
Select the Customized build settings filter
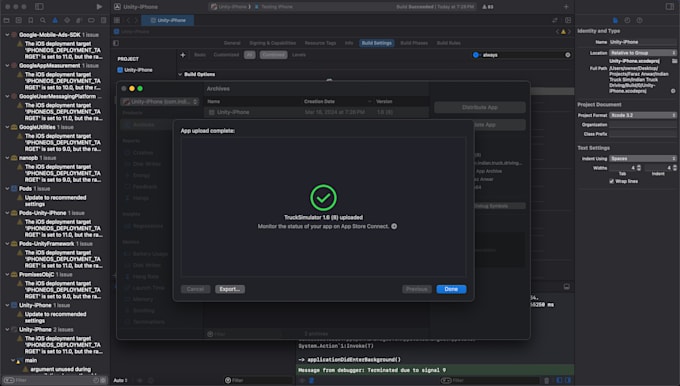pos(226,55)
